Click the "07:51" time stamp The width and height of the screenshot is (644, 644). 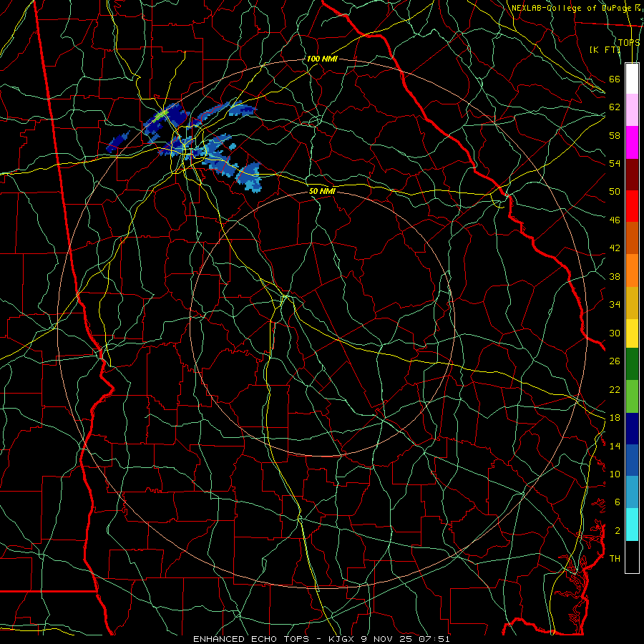(434, 639)
